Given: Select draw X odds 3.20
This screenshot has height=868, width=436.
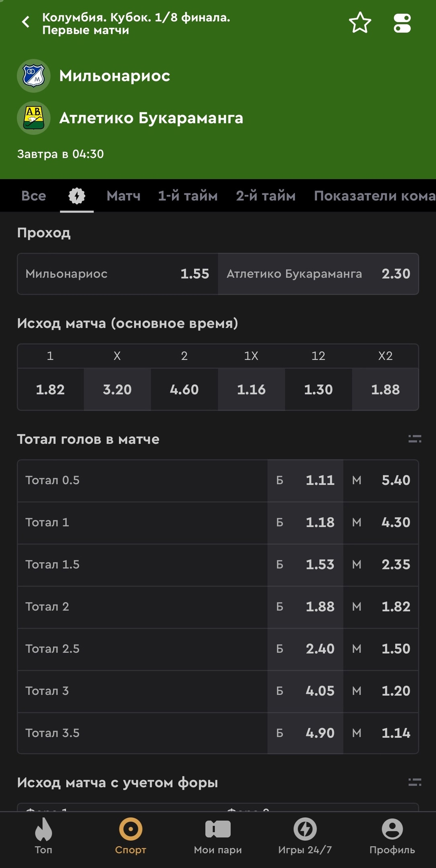Looking at the screenshot, I should (117, 389).
